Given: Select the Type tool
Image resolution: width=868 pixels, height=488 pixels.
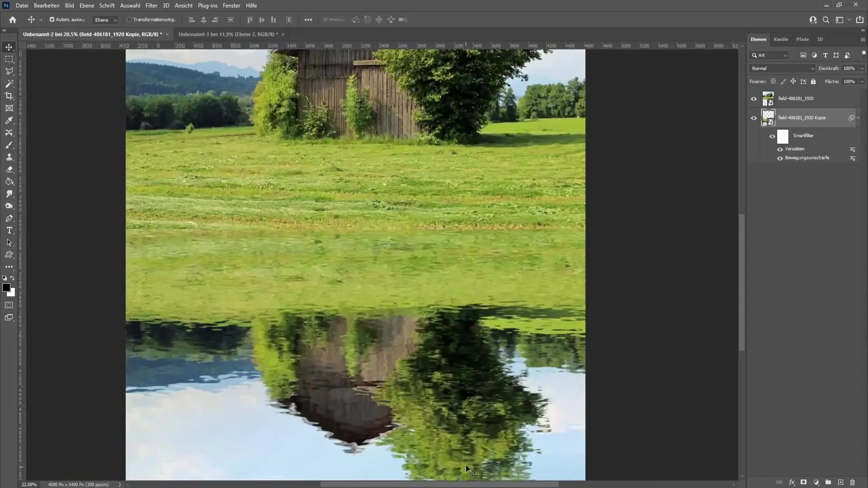Looking at the screenshot, I should pos(9,230).
